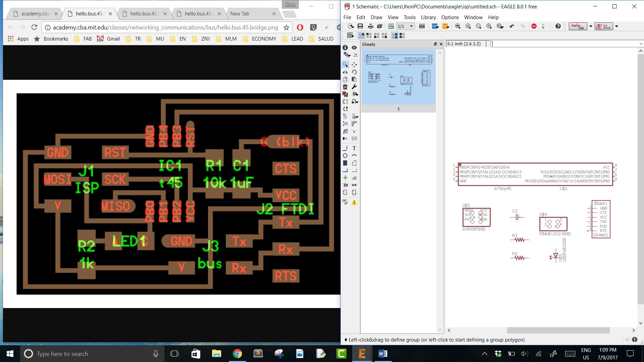Viewport: 644px width, 362px height.
Task: Open the command line history dropdown
Action: (641, 44)
